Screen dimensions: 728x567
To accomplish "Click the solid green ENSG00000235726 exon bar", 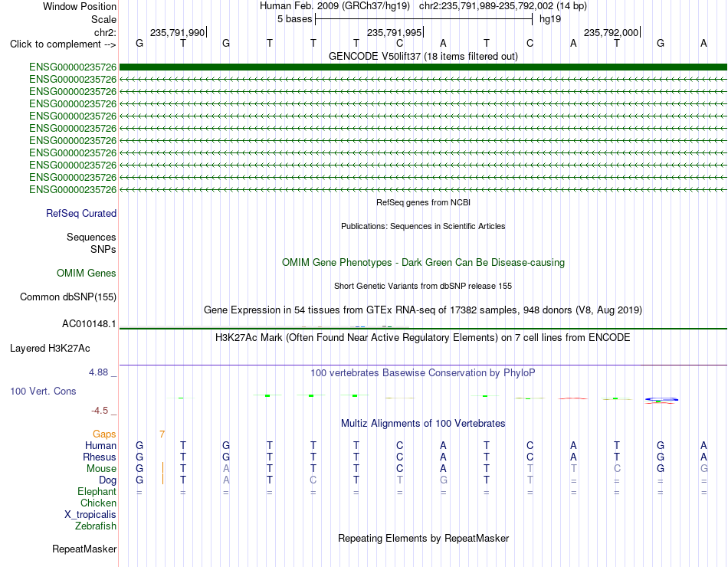I will [x=423, y=67].
